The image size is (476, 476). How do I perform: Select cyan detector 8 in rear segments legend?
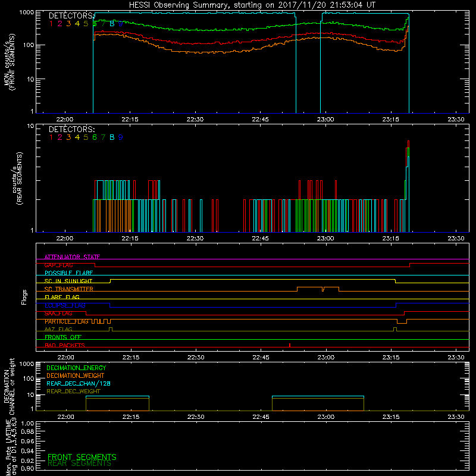[x=112, y=137]
